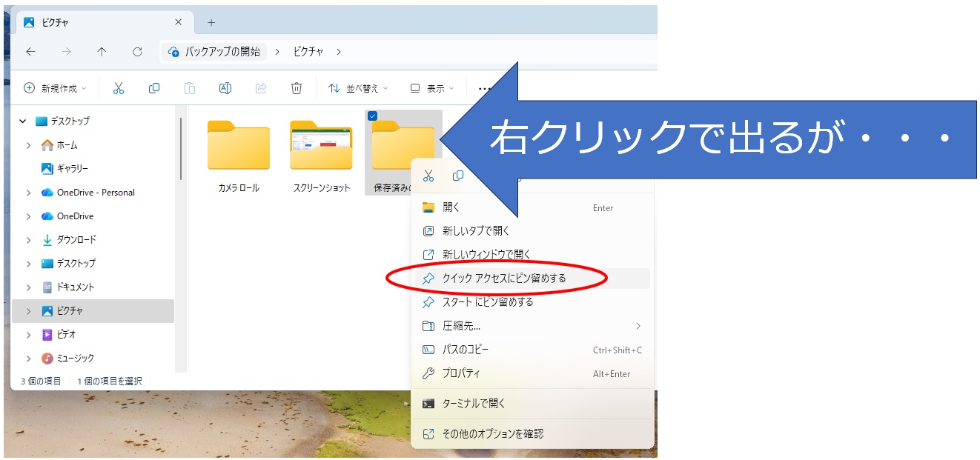
Task: Uncheck the selected folder's checkbox
Action: tap(372, 116)
